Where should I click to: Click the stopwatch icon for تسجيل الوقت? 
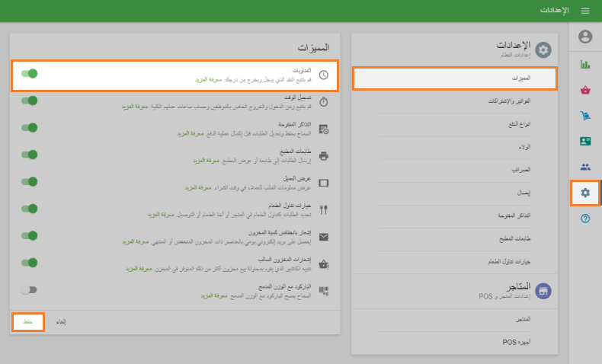click(x=324, y=101)
